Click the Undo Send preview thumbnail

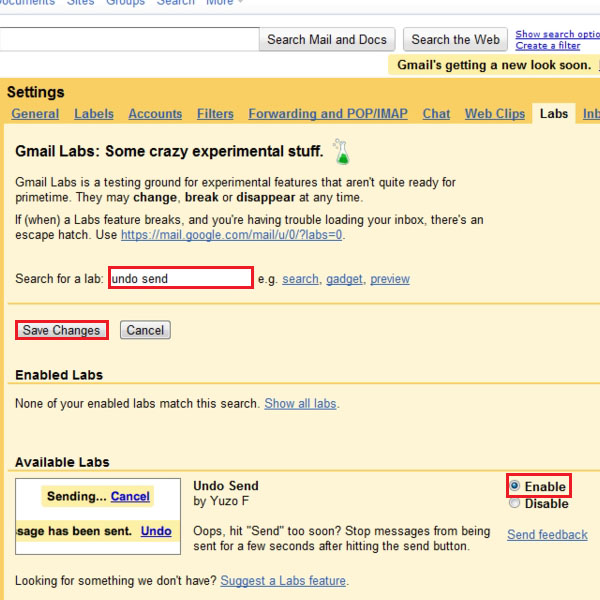point(98,516)
